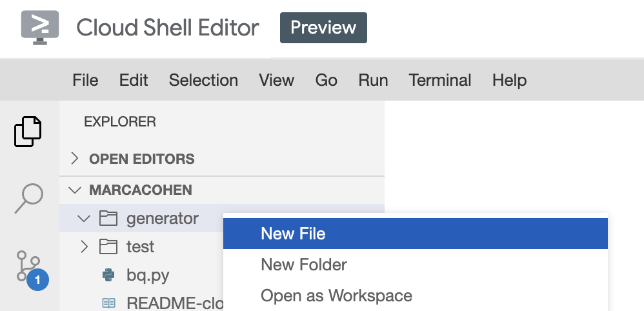Click the generator folder icon
Screen dimensions: 644x311
click(x=108, y=219)
